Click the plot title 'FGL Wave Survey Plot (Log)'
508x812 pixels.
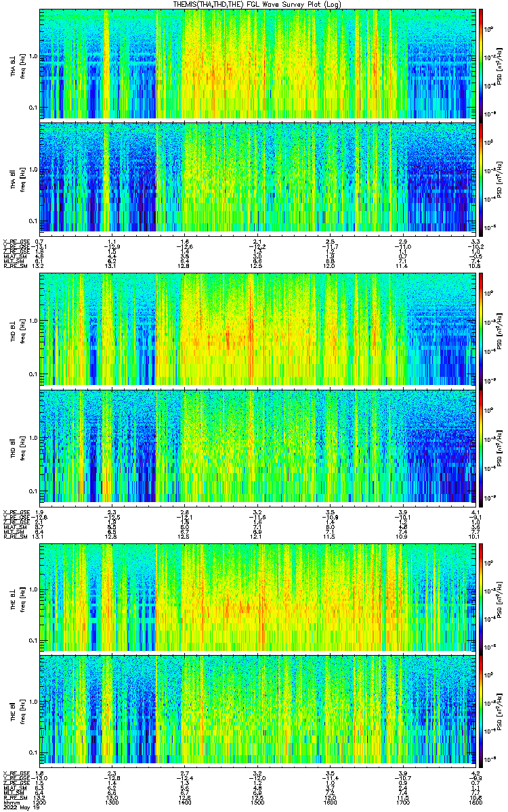pos(295,4)
